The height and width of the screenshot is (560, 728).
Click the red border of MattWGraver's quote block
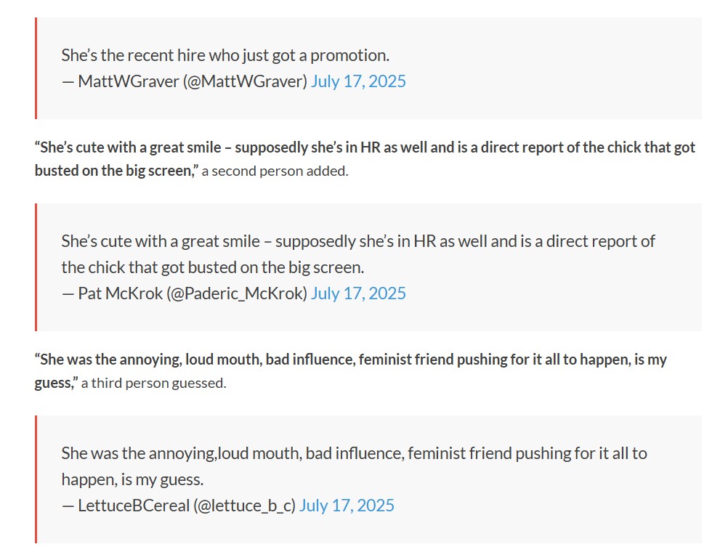tap(36, 68)
